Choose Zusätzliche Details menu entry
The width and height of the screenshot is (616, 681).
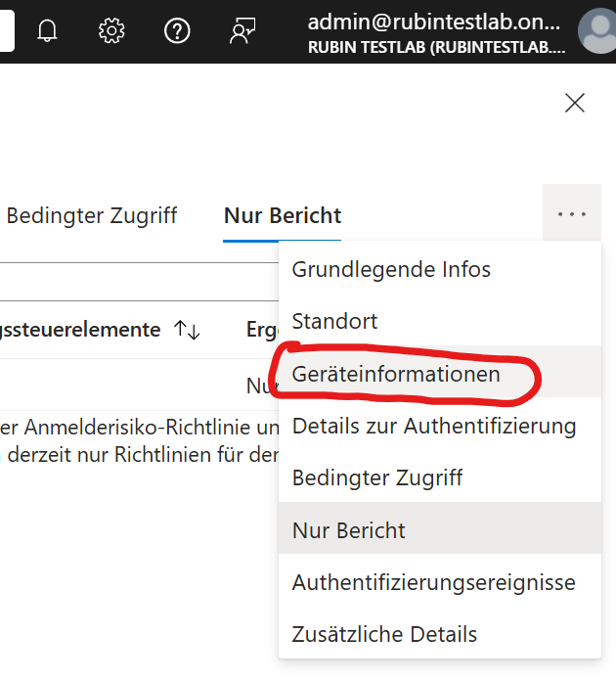click(x=384, y=634)
